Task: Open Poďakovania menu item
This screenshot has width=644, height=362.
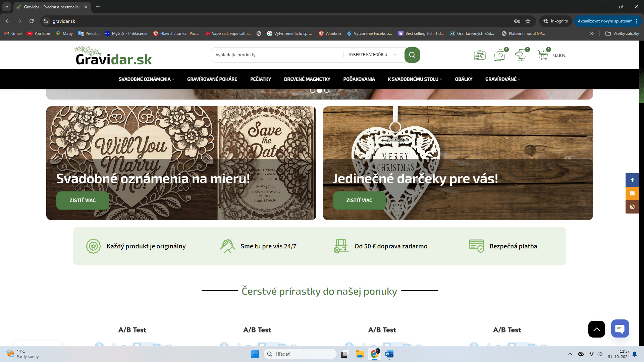Action: click(359, 79)
